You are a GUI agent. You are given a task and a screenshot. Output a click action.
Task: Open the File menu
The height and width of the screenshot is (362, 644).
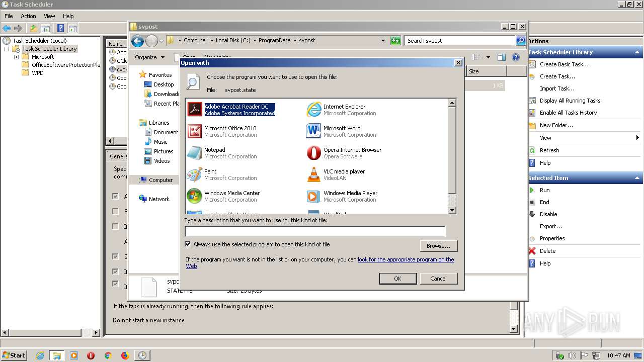click(9, 16)
